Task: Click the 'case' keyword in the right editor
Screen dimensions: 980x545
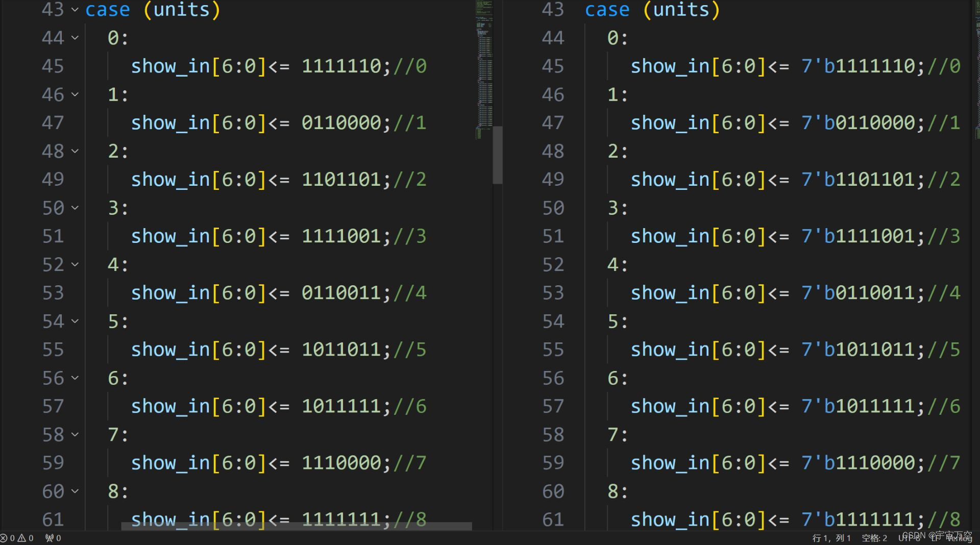Action: point(607,10)
